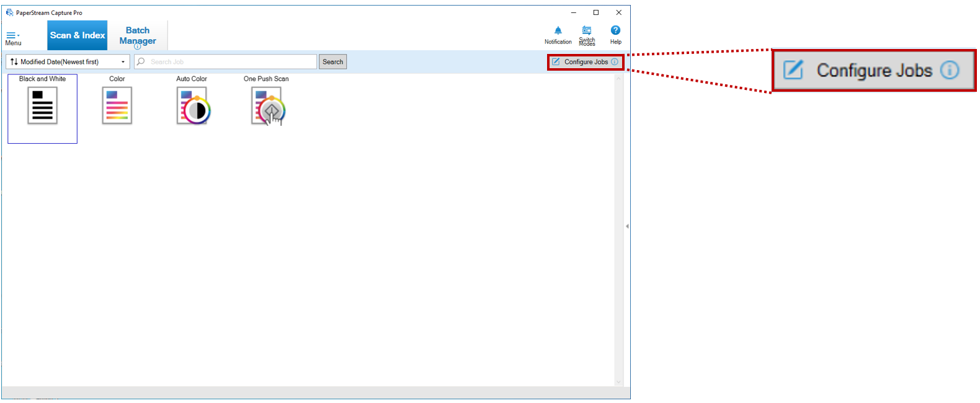Screen dimensions: 980x403
Task: Click the Black and White label text
Action: pyautogui.click(x=42, y=79)
